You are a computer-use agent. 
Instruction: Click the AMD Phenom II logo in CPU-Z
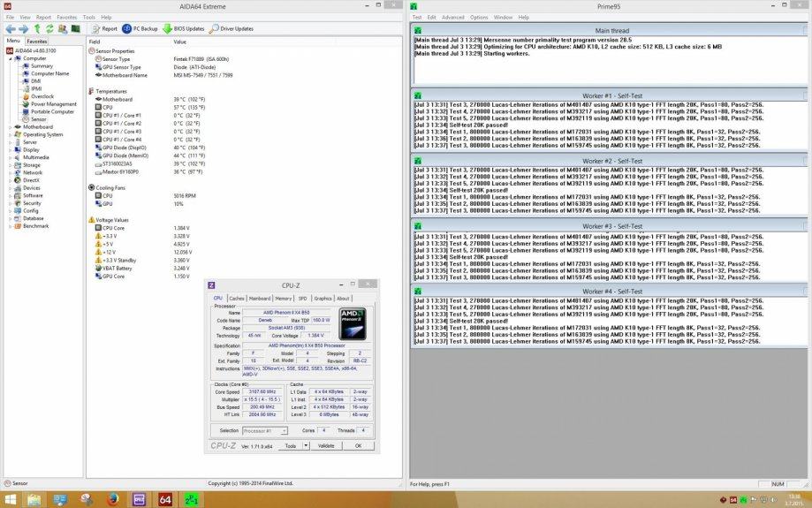(353, 323)
